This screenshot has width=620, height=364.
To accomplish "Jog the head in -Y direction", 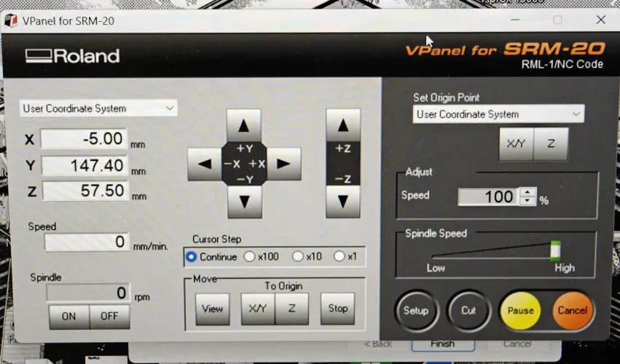I will click(x=244, y=202).
